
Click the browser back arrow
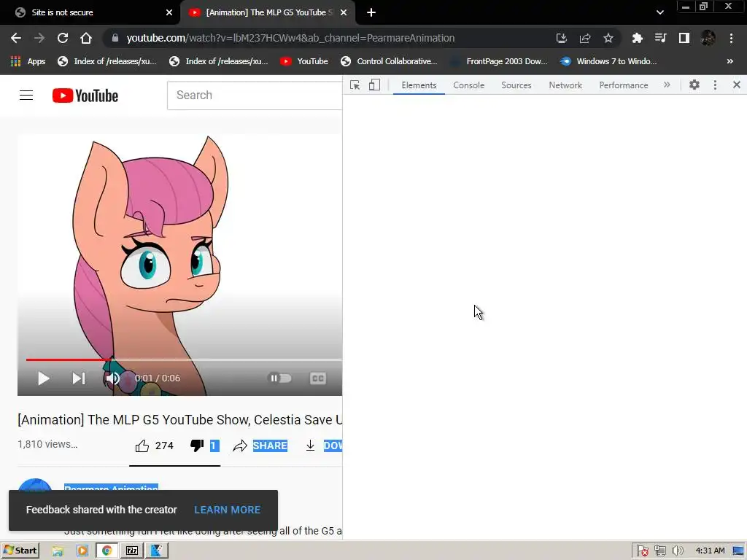(x=16, y=38)
